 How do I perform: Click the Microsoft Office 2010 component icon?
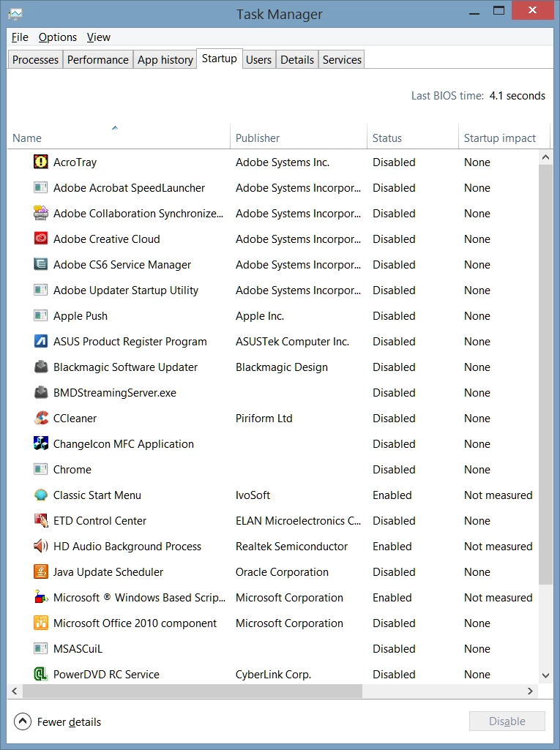pos(41,623)
